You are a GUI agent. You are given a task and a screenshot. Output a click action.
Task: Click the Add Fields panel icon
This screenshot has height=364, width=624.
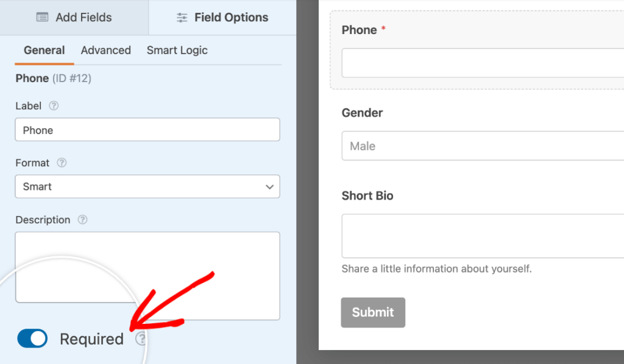(x=43, y=17)
